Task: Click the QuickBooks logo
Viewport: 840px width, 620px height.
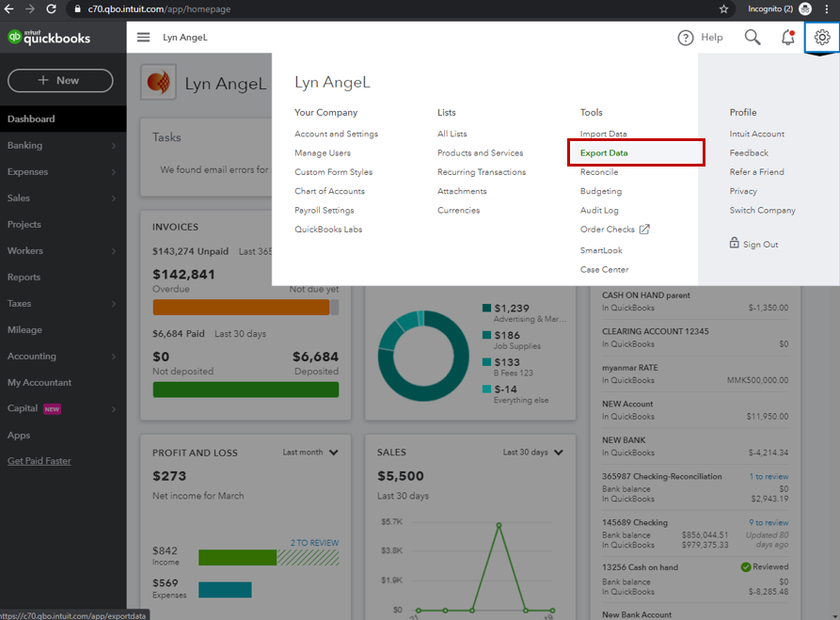Action: click(x=49, y=37)
